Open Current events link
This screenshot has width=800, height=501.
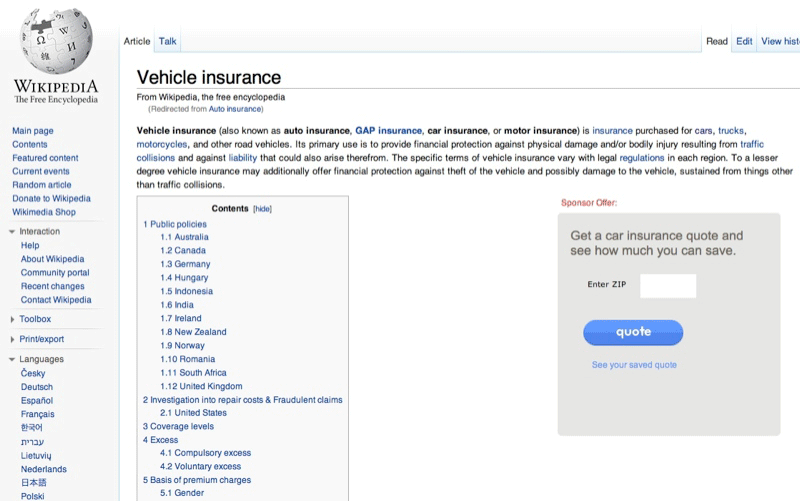(41, 171)
